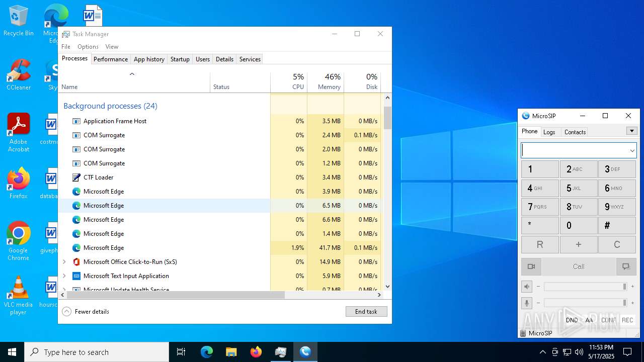The image size is (644, 362).
Task: Switch to the Services tab
Action: [250, 59]
